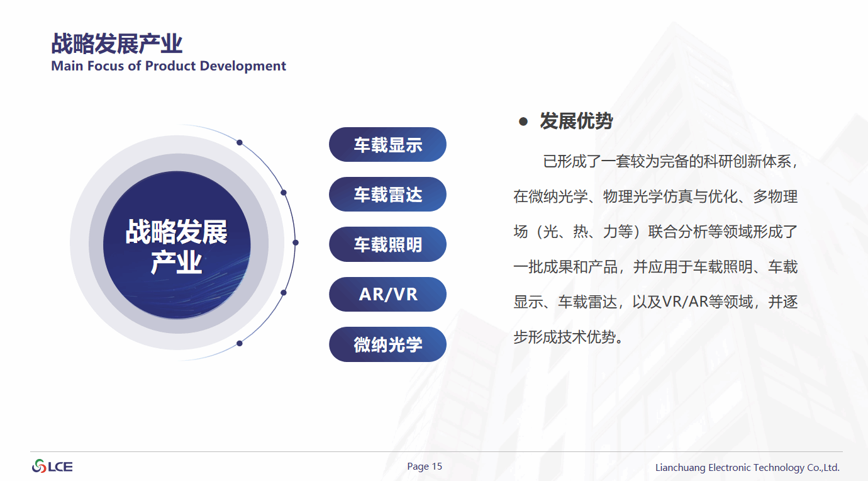Click the AR/VR pill button
The image size is (868, 481).
(387, 294)
